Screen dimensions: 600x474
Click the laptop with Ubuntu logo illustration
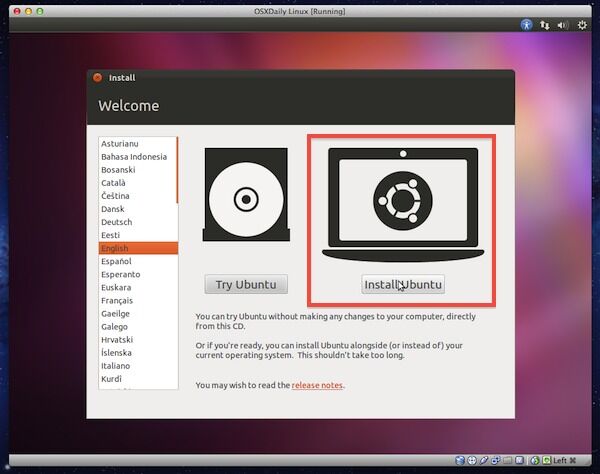click(x=403, y=205)
